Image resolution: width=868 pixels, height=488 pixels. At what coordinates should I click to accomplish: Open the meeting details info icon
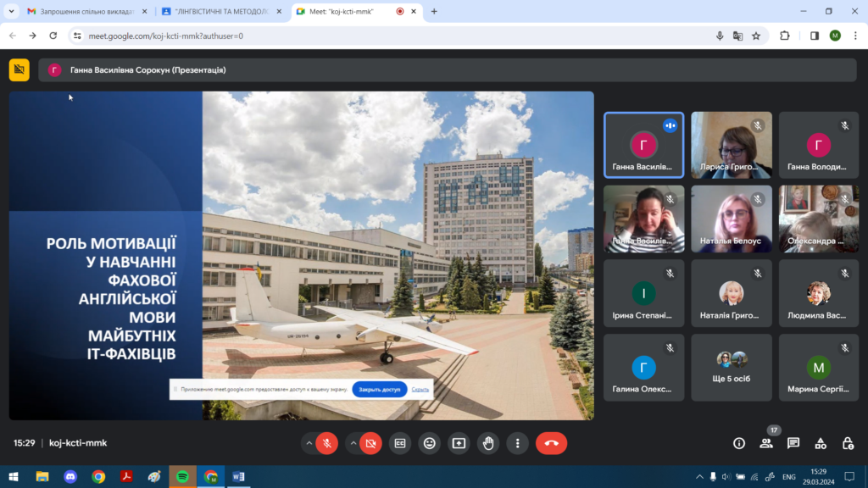[x=739, y=443]
